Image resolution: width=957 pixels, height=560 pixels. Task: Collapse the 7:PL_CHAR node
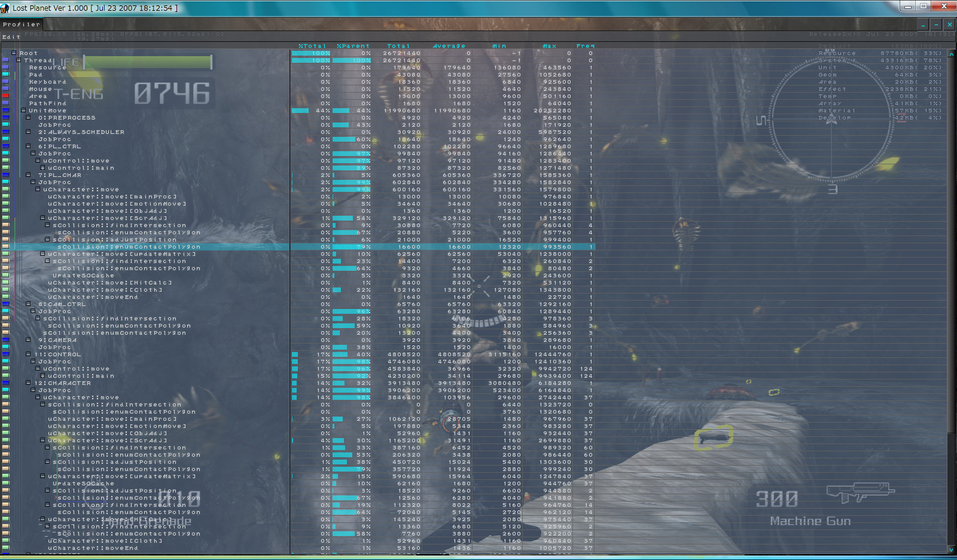[28, 175]
